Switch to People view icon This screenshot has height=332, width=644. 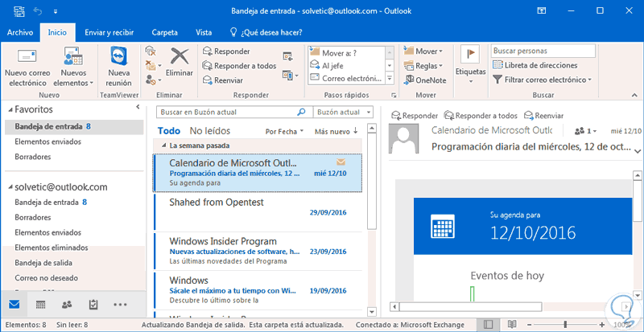(67, 305)
